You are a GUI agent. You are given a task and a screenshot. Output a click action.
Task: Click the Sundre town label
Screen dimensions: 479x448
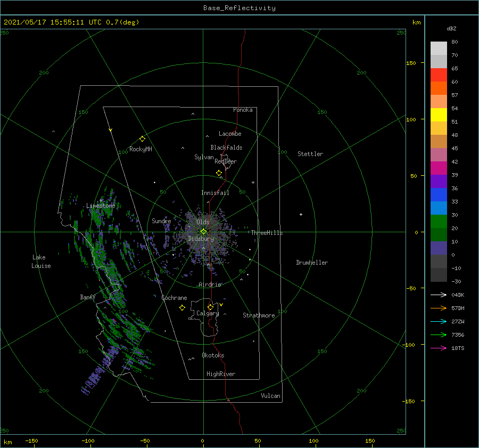coord(161,221)
